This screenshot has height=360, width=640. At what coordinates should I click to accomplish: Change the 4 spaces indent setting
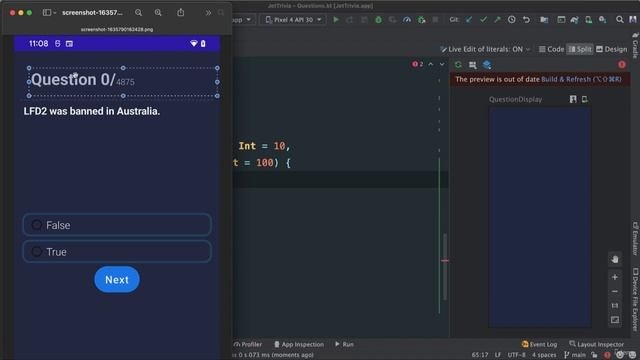tap(544, 355)
